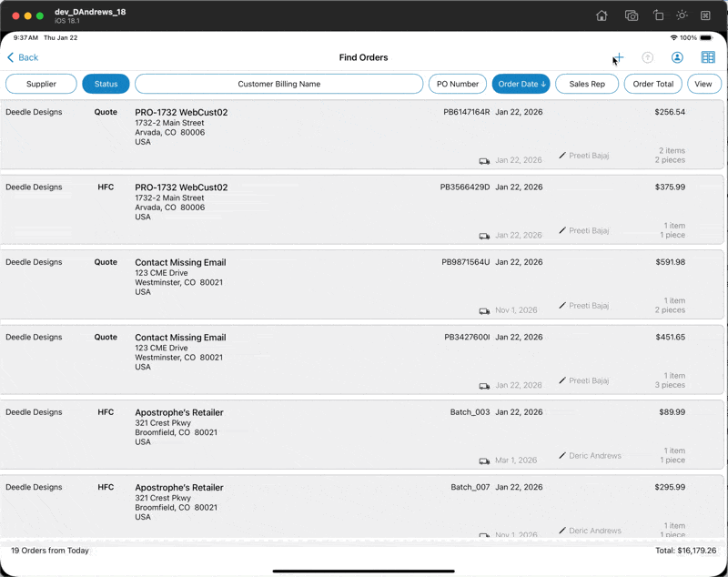Select the $375.99 order total
This screenshot has width=728, height=577.
point(670,187)
